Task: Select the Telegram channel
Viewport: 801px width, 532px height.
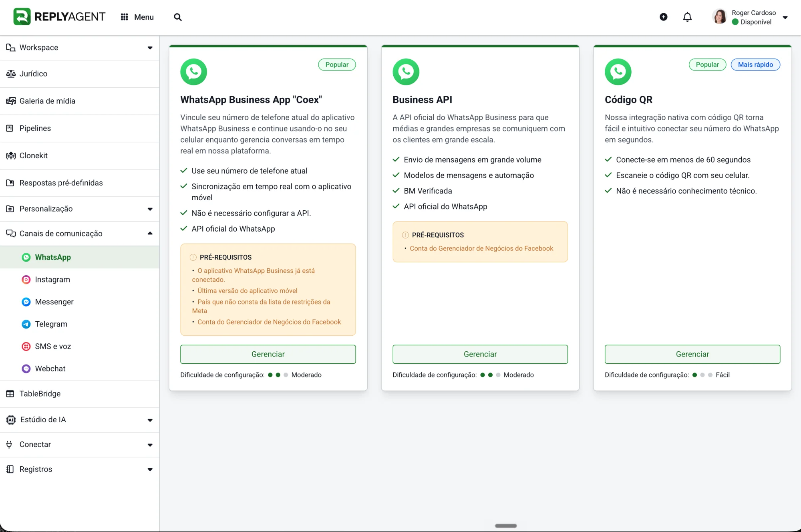Action: 80,324
